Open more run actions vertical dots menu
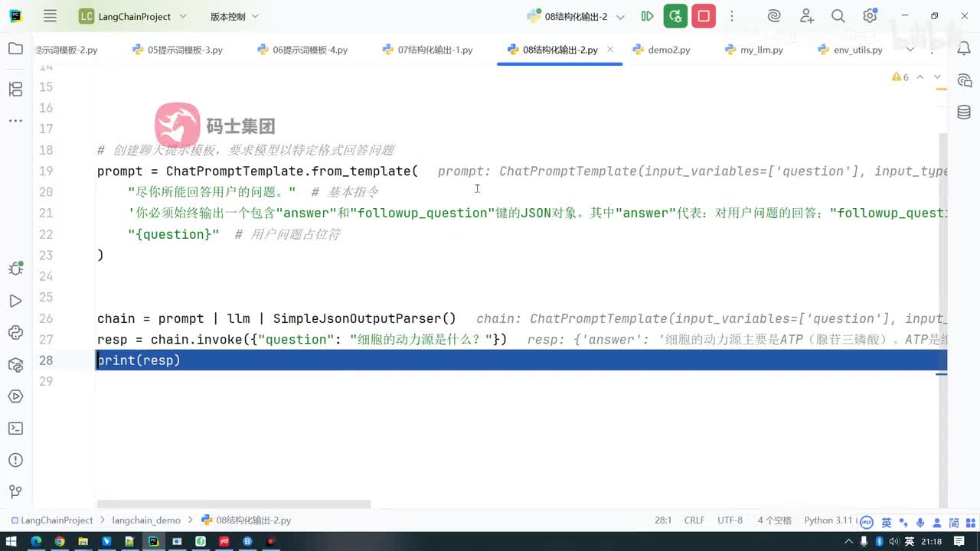The height and width of the screenshot is (551, 980). (732, 16)
